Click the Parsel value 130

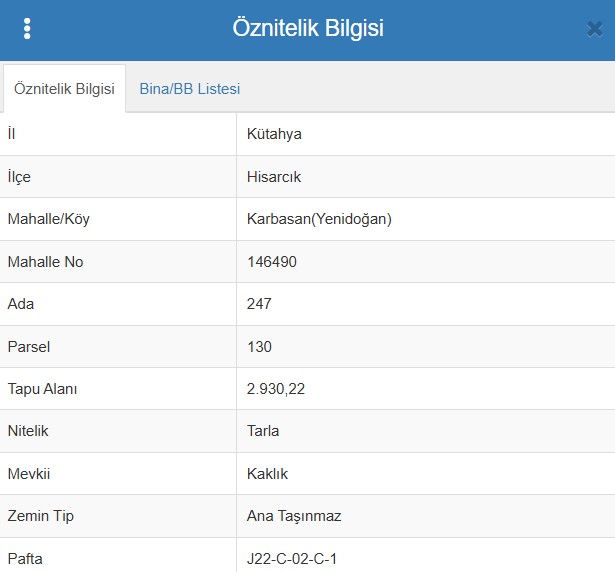coord(259,347)
